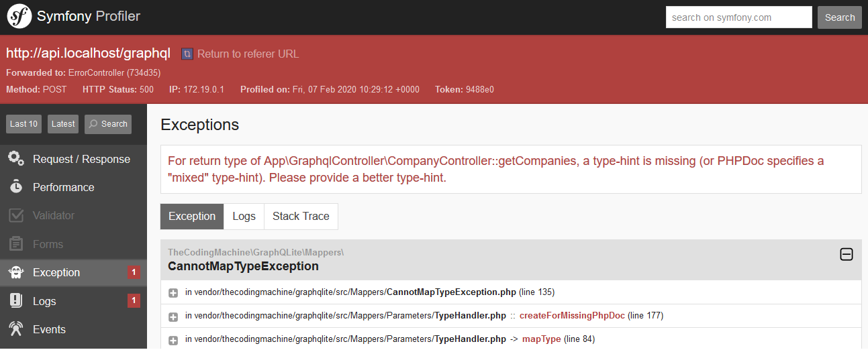Click the Symfony logo icon
Viewport: 868px width, 350px height.
pyautogui.click(x=19, y=17)
